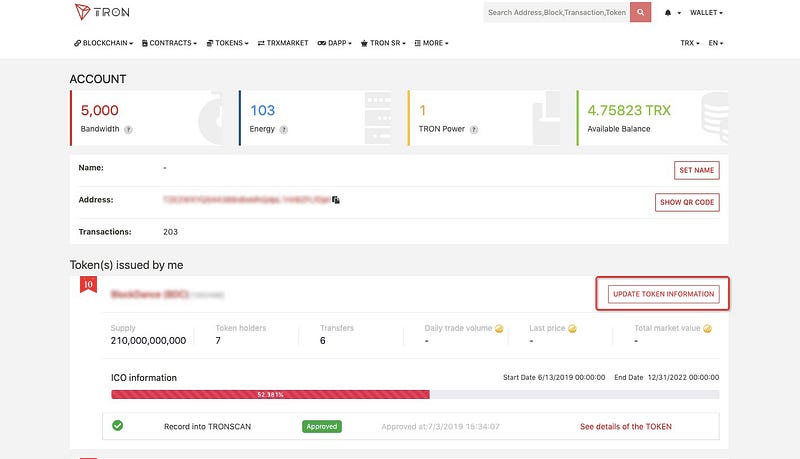This screenshot has width=800, height=459.
Task: Focus the search address input field
Action: (x=557, y=12)
